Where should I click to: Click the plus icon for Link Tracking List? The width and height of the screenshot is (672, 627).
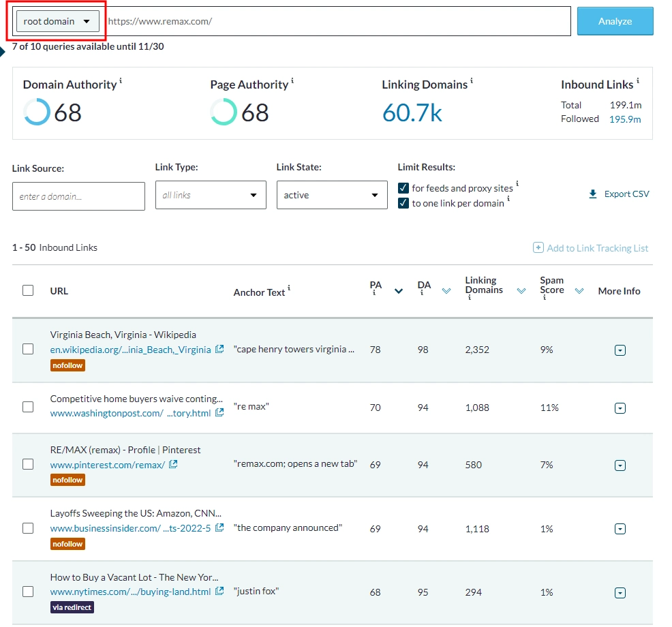538,247
